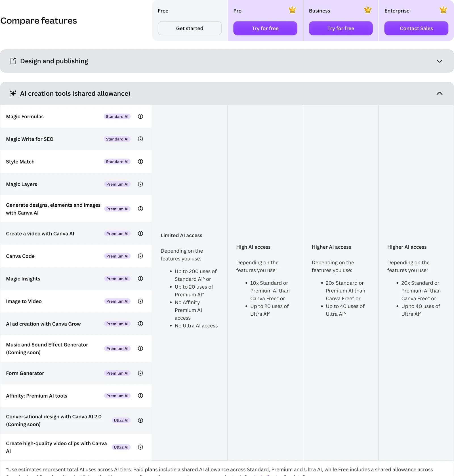This screenshot has width=454, height=476.
Task: Open the Magic Insights info icon
Action: tap(140, 279)
